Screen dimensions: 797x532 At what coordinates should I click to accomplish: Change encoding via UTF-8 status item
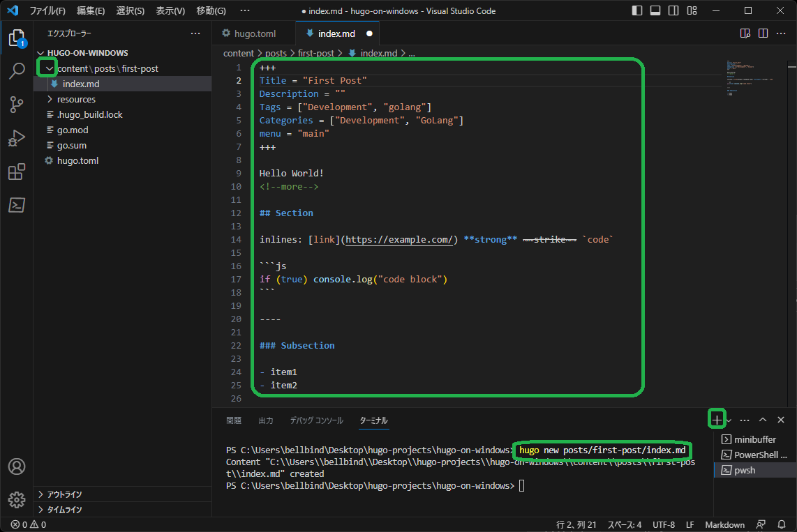coord(664,525)
